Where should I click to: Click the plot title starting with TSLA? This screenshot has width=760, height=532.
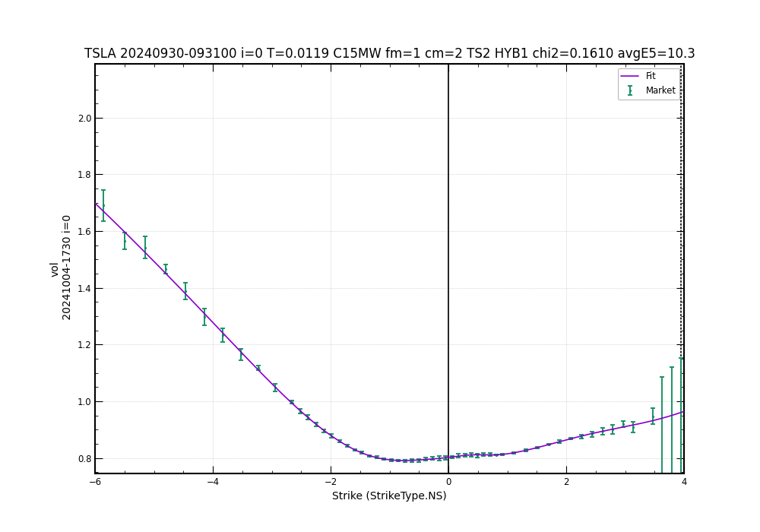[x=389, y=54]
